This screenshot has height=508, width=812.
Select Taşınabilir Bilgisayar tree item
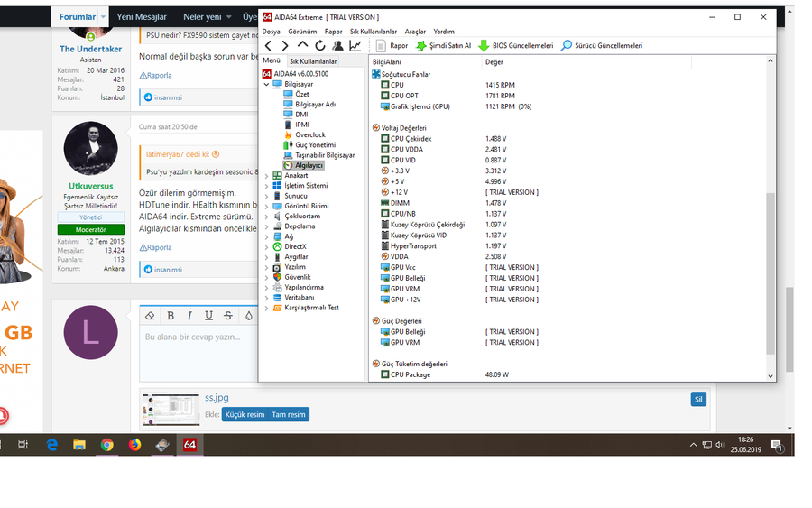click(325, 155)
